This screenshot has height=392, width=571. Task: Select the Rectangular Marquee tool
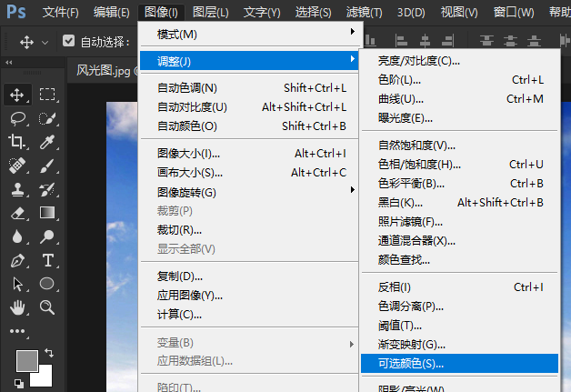(x=47, y=94)
